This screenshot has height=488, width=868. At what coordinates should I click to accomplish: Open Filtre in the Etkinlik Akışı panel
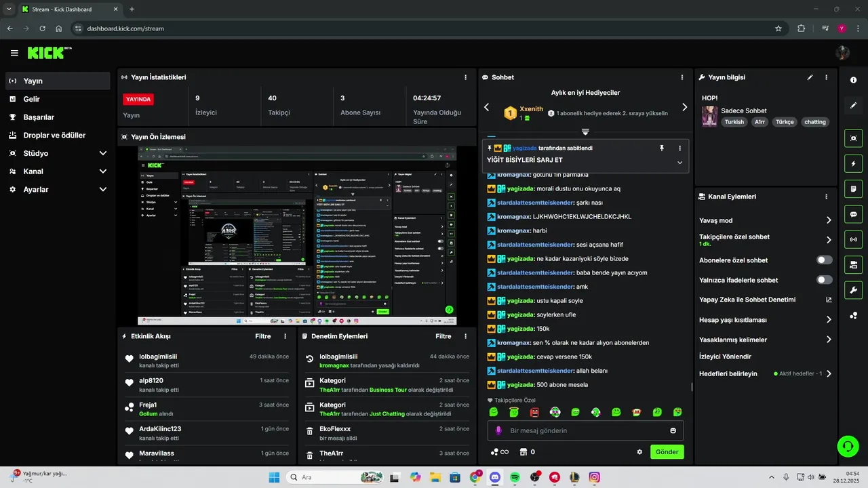click(263, 336)
